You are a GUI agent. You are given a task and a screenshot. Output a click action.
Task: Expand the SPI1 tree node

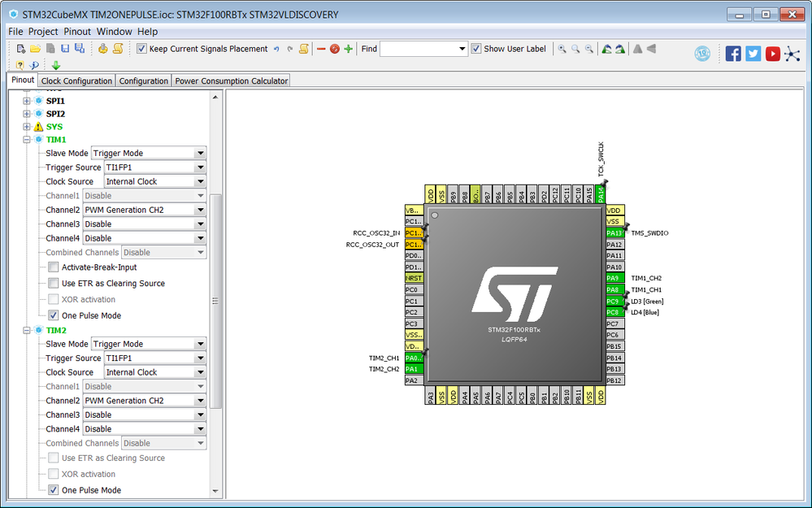[x=26, y=101]
